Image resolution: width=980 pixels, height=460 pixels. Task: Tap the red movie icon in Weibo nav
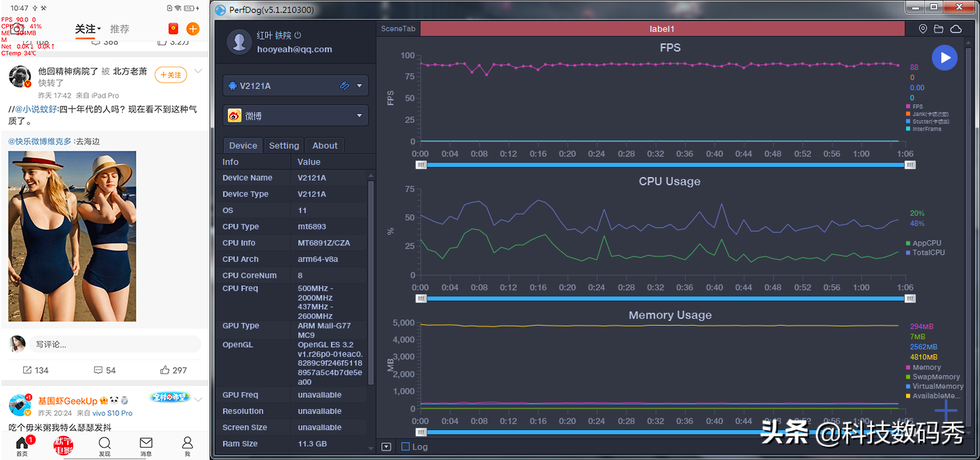(63, 445)
